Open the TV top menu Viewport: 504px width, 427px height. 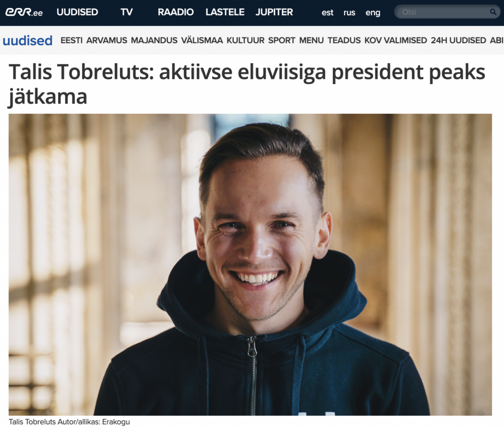[126, 12]
